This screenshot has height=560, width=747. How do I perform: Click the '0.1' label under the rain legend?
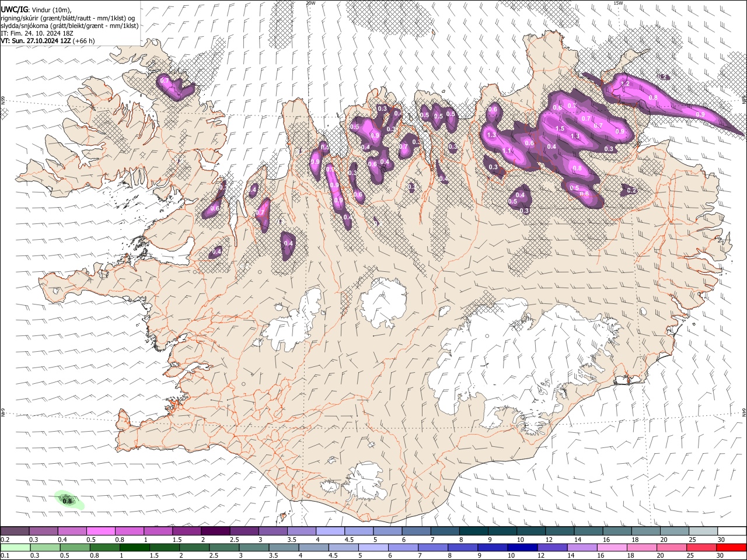pyautogui.click(x=5, y=555)
